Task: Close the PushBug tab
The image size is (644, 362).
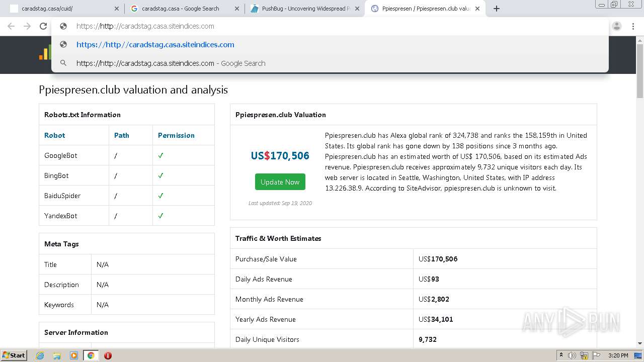Action: (x=358, y=9)
